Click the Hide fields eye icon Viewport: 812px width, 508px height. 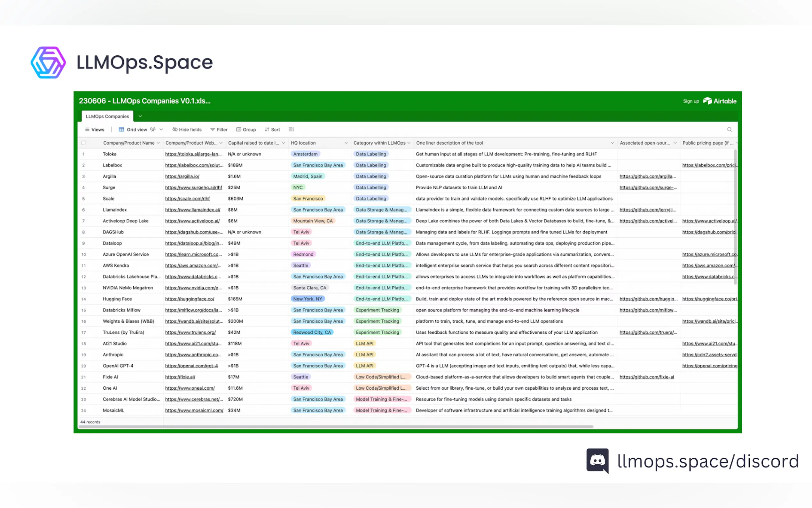pos(175,129)
